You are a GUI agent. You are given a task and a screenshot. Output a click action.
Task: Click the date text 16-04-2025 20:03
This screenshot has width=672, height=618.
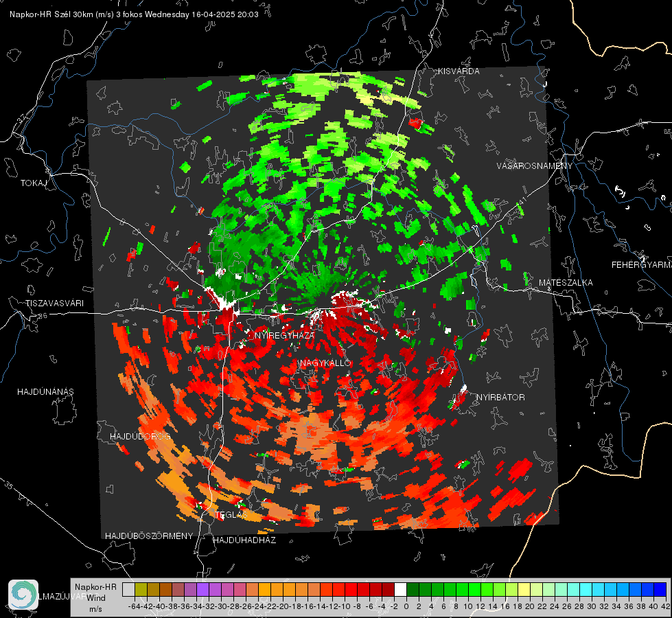(x=225, y=14)
